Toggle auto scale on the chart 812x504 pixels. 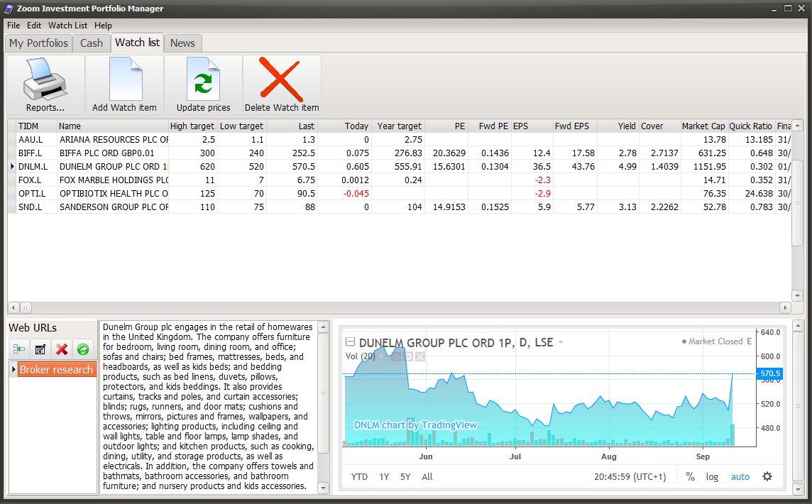(740, 476)
